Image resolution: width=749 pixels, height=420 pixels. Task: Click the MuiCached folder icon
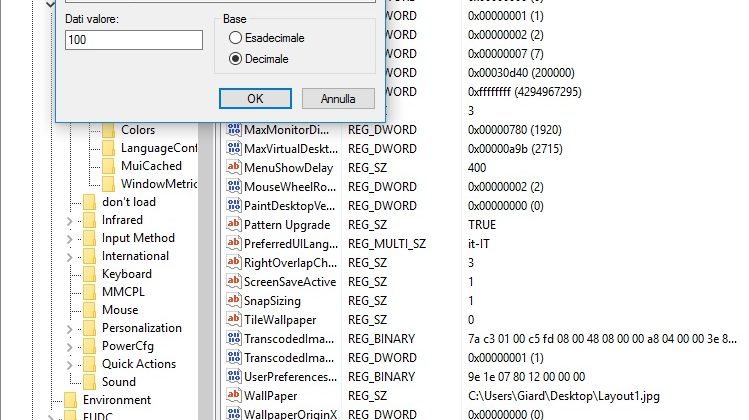point(108,166)
